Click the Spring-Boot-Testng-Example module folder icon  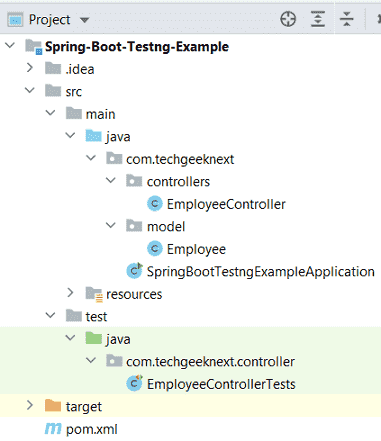(34, 46)
